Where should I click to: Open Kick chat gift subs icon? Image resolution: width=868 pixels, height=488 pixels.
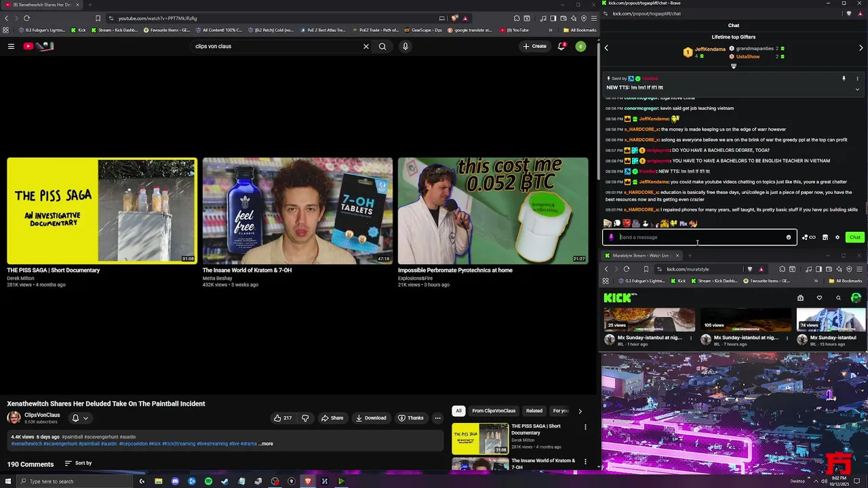(808, 237)
